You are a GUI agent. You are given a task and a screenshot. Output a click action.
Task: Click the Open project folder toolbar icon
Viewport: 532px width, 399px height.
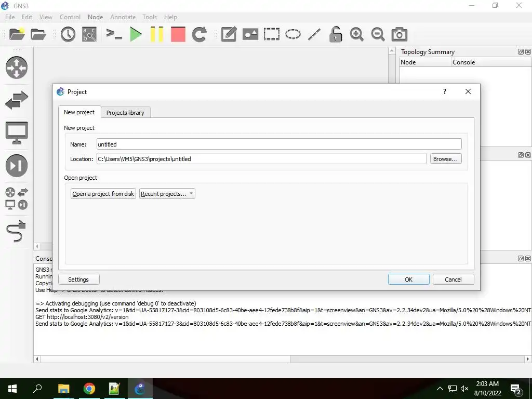click(x=38, y=34)
